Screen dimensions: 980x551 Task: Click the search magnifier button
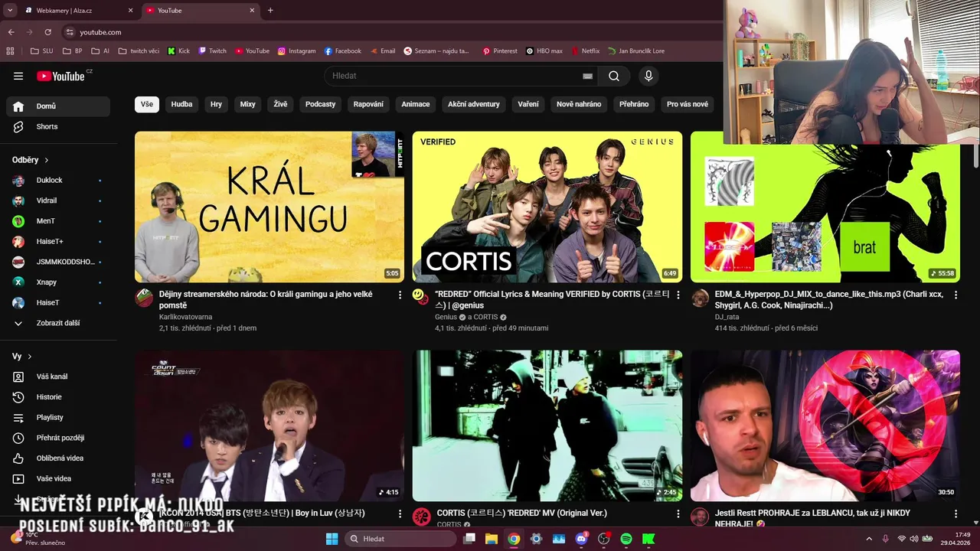[614, 76]
